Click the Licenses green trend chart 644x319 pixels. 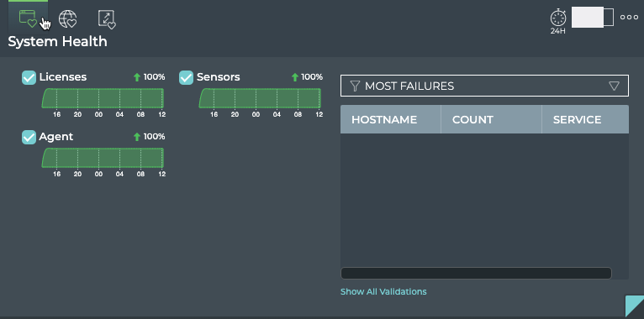tap(103, 98)
